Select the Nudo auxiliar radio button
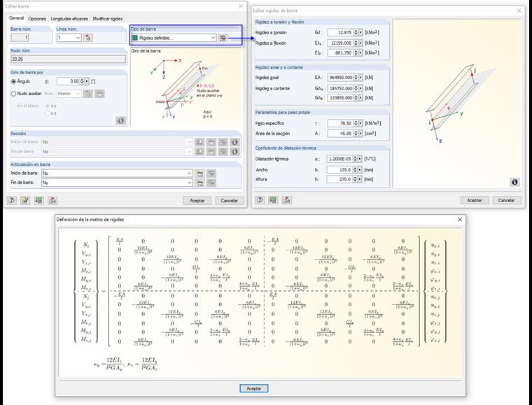 13,93
